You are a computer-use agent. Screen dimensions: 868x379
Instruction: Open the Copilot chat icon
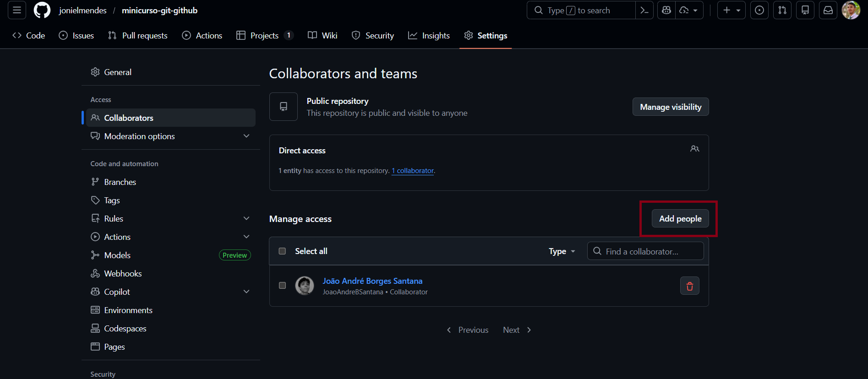point(666,10)
